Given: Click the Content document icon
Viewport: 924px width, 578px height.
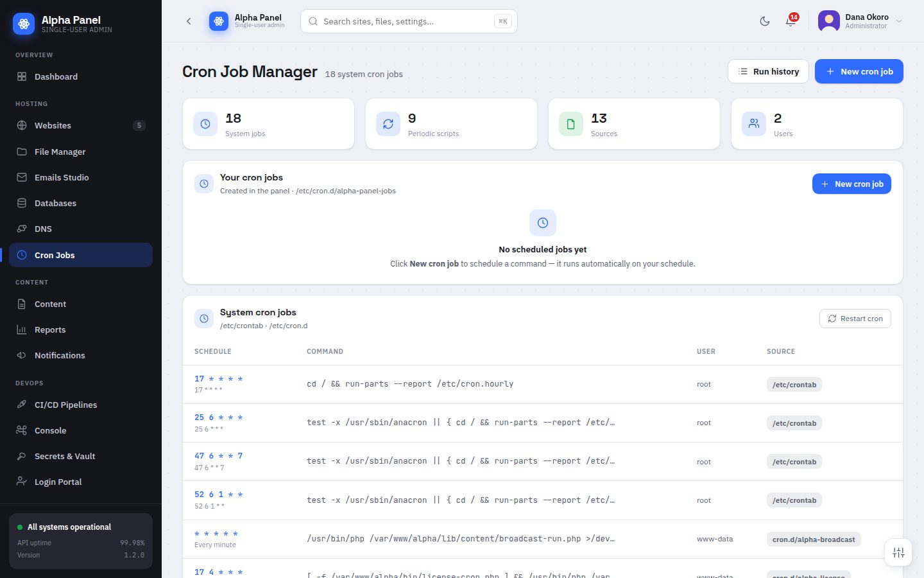Looking at the screenshot, I should pos(22,304).
